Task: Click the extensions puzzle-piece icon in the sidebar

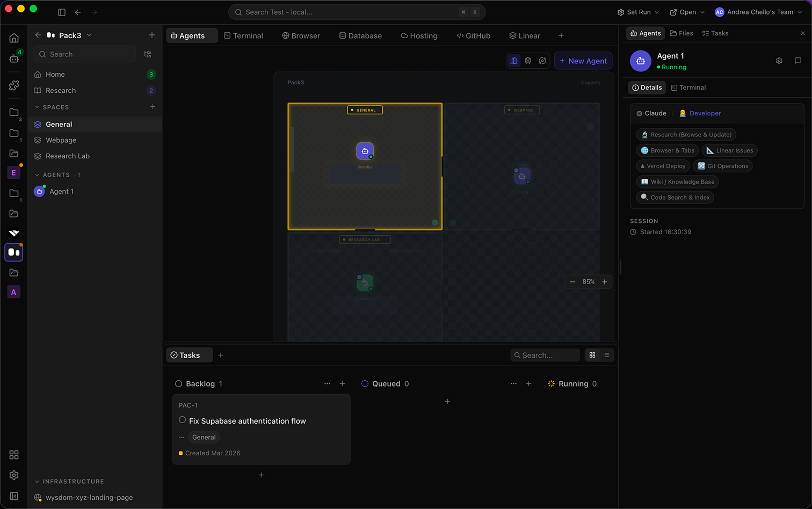Action: [x=13, y=85]
